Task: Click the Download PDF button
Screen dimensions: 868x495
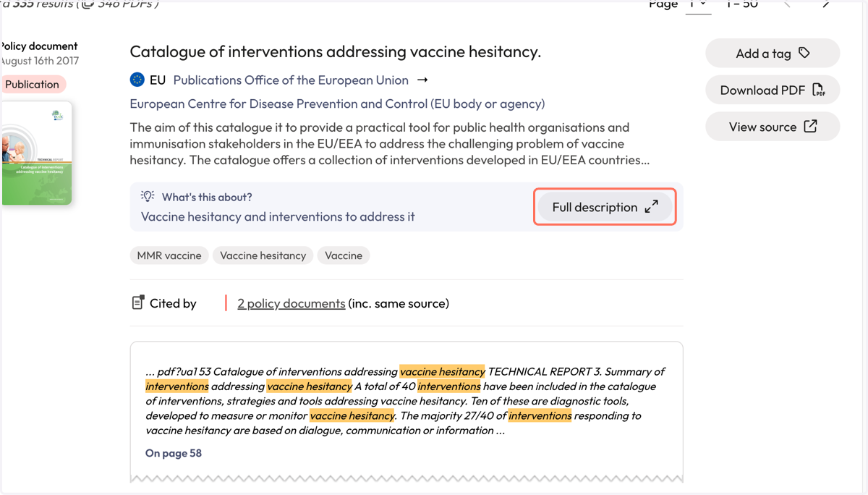Action: click(x=773, y=90)
